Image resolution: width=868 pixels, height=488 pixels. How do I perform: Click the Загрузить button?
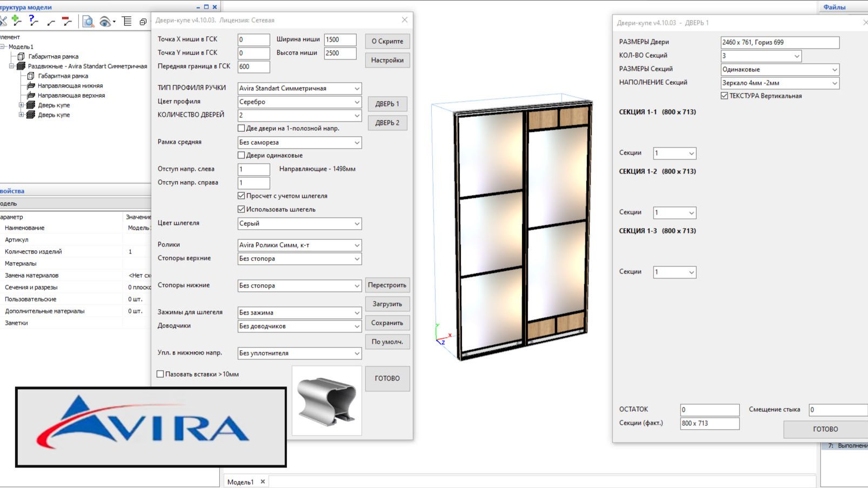click(x=387, y=304)
